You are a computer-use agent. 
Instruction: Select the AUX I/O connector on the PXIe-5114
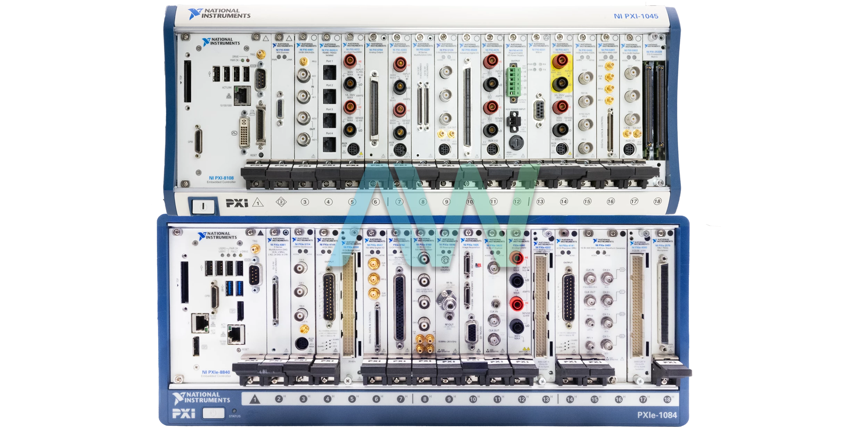[301, 343]
